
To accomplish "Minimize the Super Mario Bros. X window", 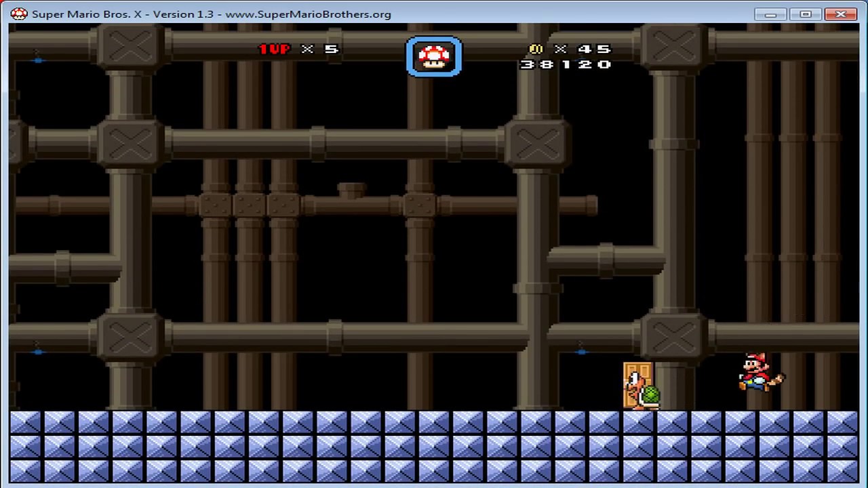I will pos(771,14).
